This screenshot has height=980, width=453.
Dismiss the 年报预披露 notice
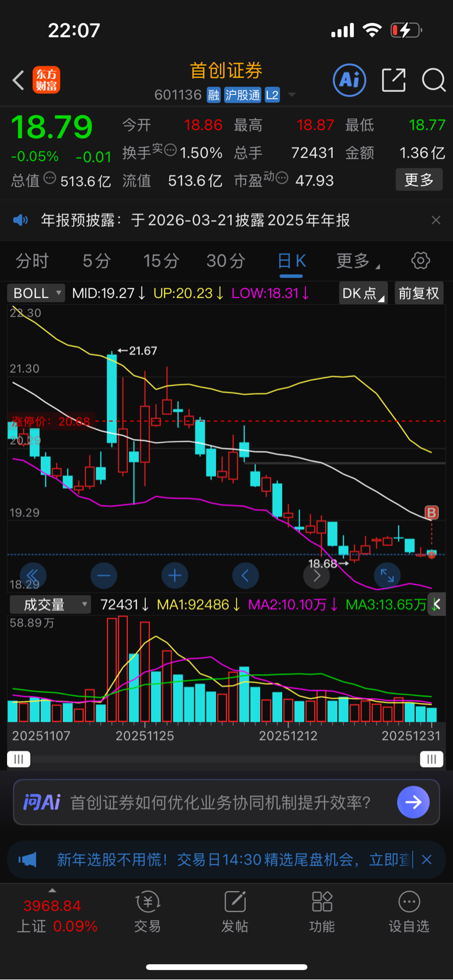click(x=436, y=220)
